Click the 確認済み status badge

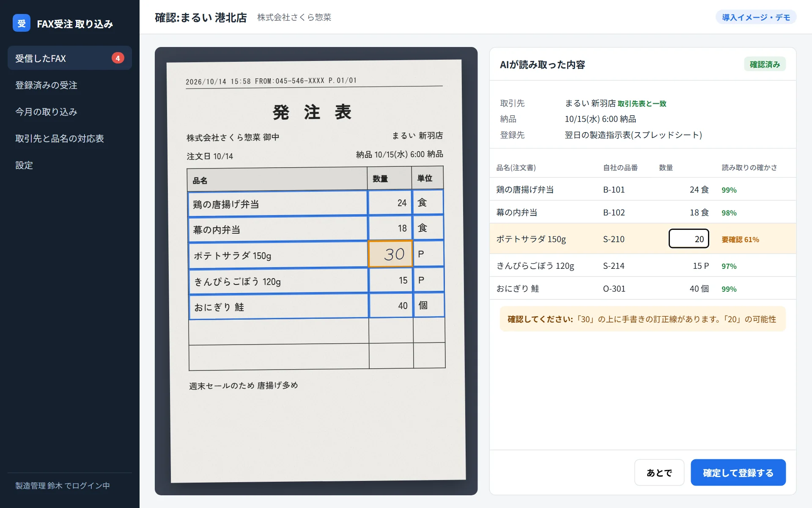[765, 64]
